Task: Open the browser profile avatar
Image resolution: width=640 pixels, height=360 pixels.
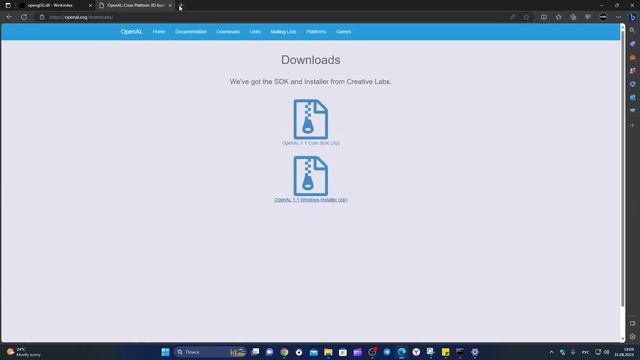Action: coord(603,17)
